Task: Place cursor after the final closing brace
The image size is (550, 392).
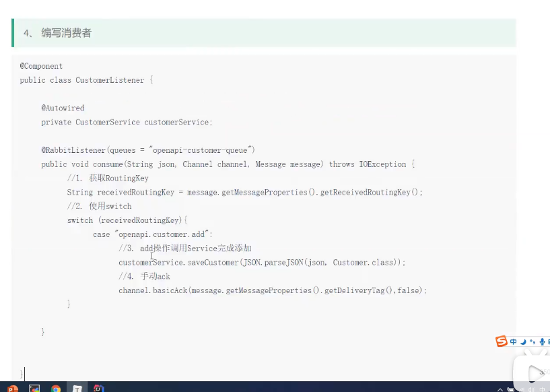Action: pyautogui.click(x=25, y=373)
